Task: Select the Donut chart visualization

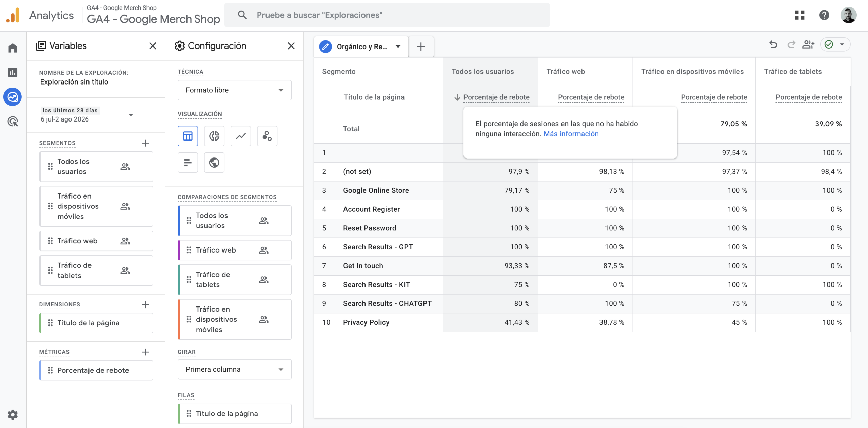Action: click(214, 136)
